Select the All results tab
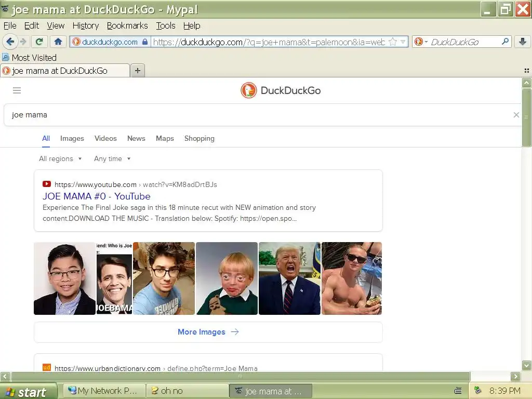The height and width of the screenshot is (399, 532). 46,138
